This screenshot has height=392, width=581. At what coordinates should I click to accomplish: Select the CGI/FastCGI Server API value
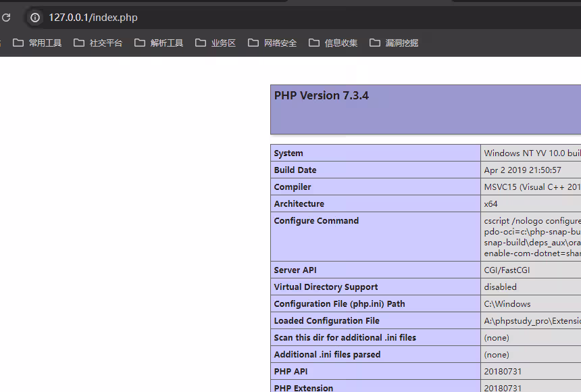(x=507, y=270)
